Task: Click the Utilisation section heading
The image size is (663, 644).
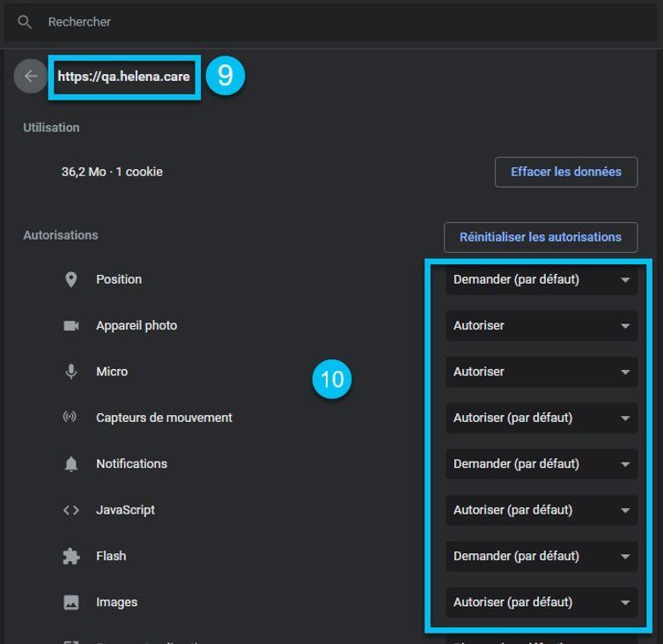Action: (51, 128)
